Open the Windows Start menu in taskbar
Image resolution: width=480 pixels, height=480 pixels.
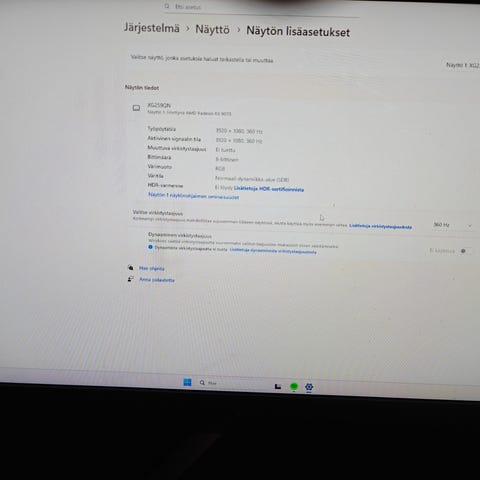click(x=187, y=382)
